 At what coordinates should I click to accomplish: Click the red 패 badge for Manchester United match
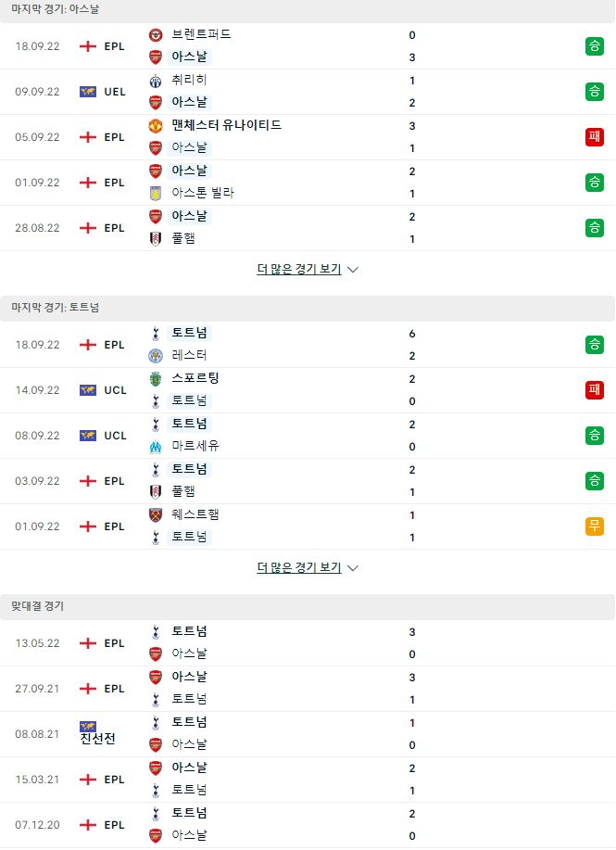pyautogui.click(x=595, y=136)
